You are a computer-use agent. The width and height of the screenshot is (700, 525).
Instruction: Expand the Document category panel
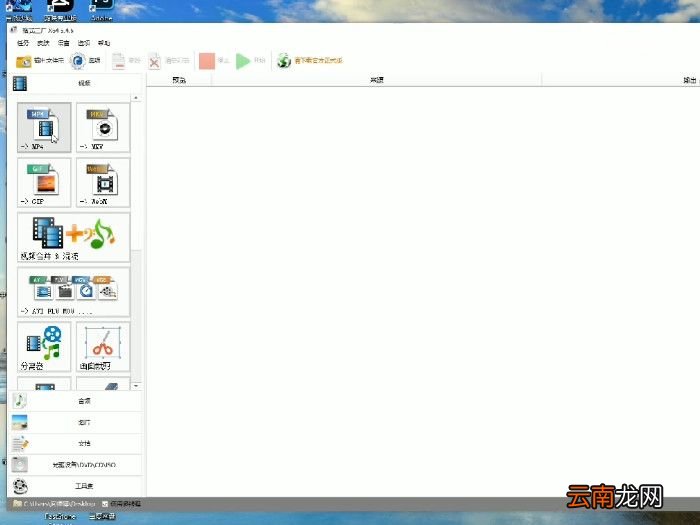(82, 443)
